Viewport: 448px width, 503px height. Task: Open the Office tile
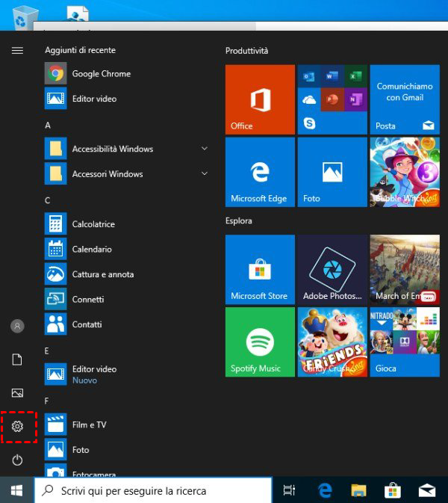point(260,99)
